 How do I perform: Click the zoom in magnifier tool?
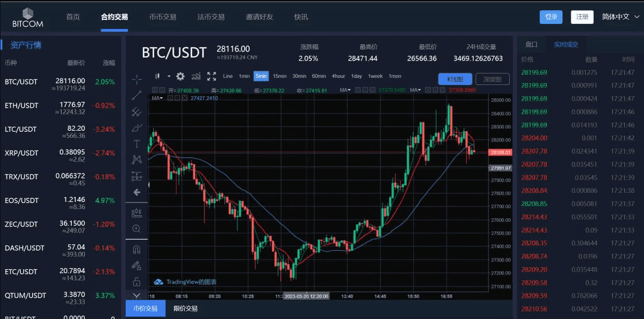pos(136,228)
